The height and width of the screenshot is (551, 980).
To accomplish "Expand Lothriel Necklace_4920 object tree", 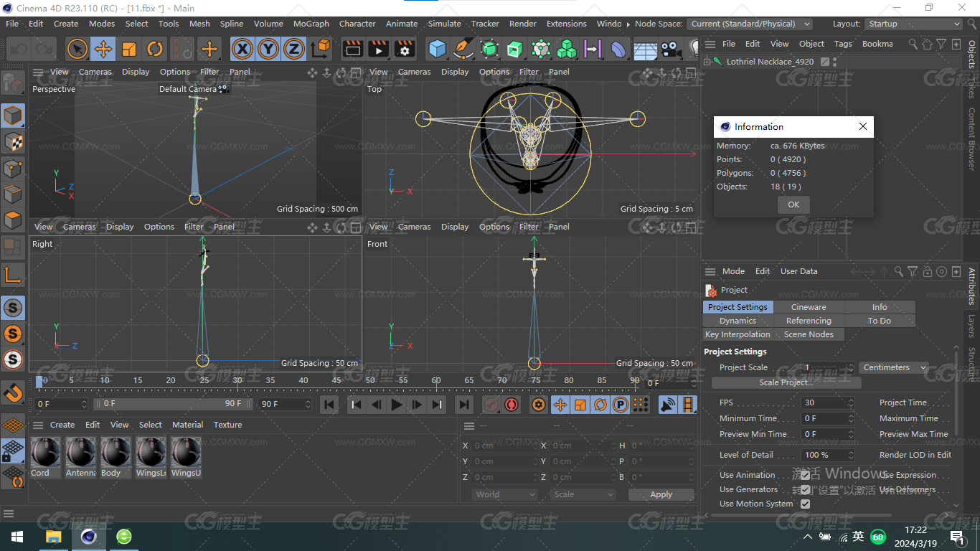I will [x=707, y=62].
